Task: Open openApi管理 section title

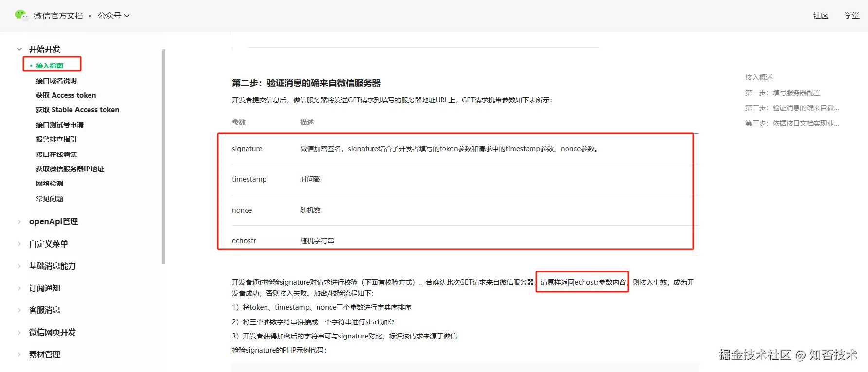Action: tap(53, 221)
